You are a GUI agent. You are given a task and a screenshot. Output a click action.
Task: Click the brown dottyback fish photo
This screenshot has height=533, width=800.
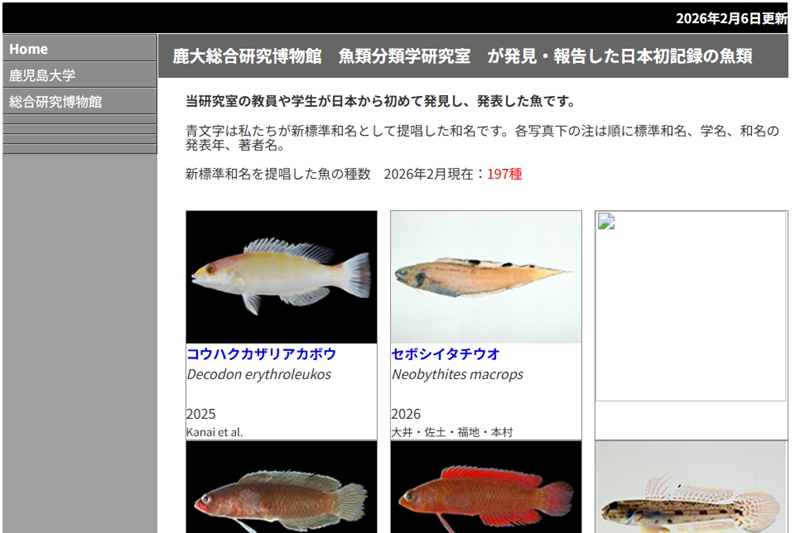[x=282, y=487]
